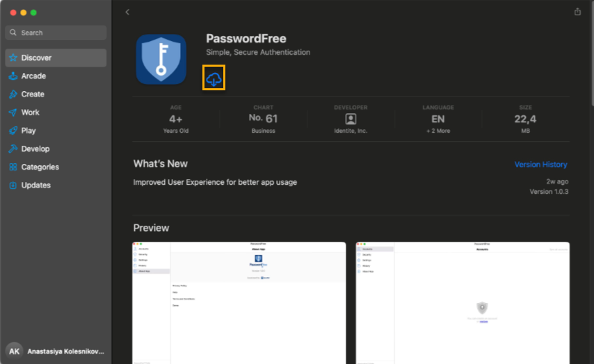Click the PasswordFree shield app icon

(161, 59)
